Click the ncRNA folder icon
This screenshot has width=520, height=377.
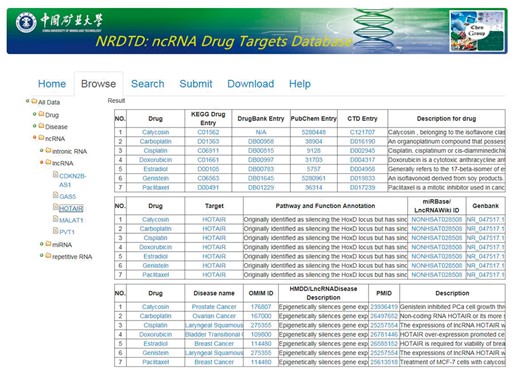(x=41, y=137)
